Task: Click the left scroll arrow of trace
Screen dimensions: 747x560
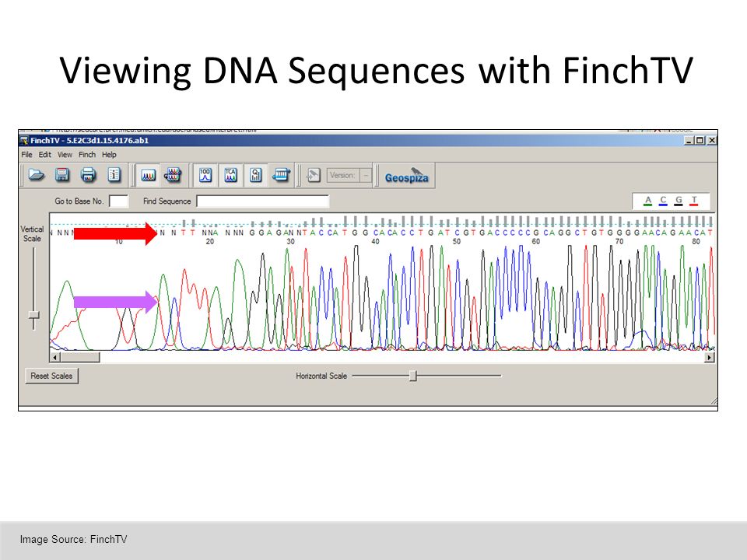Action: pyautogui.click(x=55, y=357)
